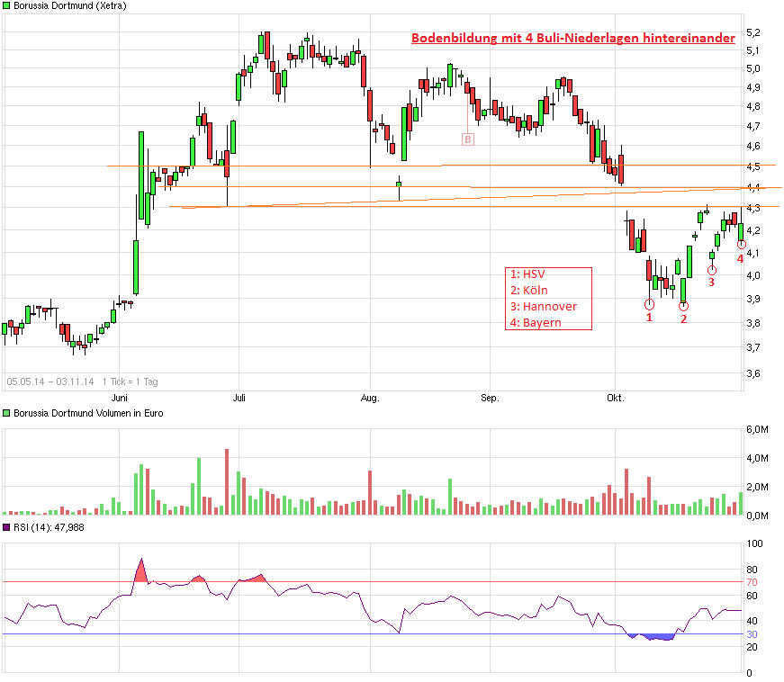Click the red RSI 70 level label
Screen dimensions: 784x682
point(752,582)
